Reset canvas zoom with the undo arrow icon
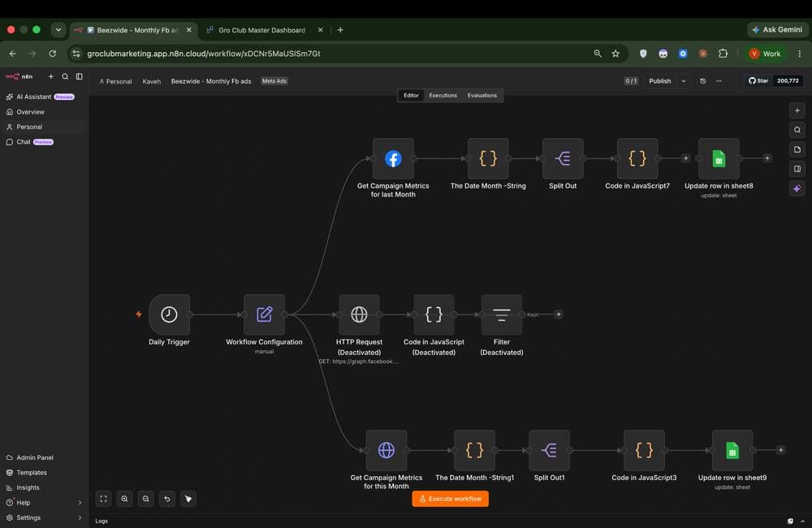812x528 pixels. click(167, 499)
